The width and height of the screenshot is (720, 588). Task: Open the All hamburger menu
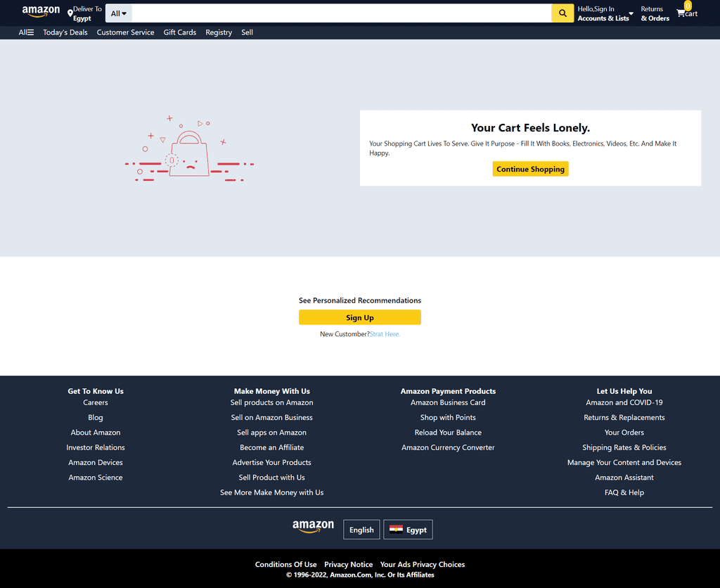coord(26,32)
